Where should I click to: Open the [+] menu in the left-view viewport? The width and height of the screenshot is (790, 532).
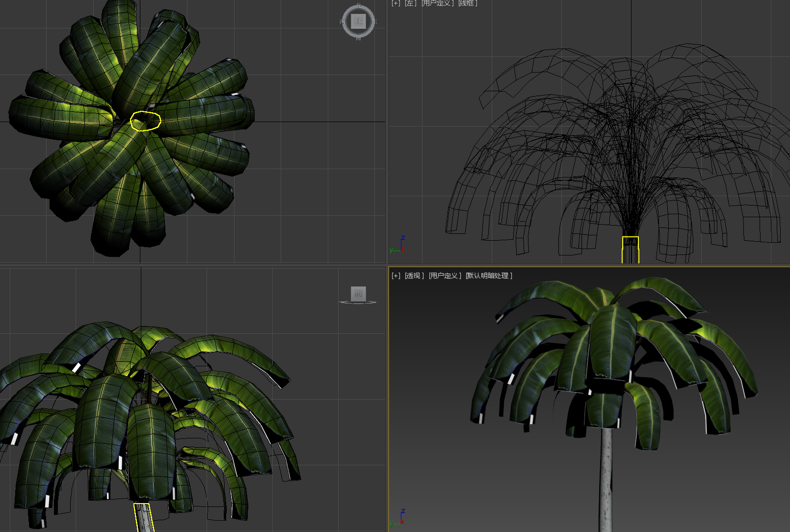pos(395,3)
